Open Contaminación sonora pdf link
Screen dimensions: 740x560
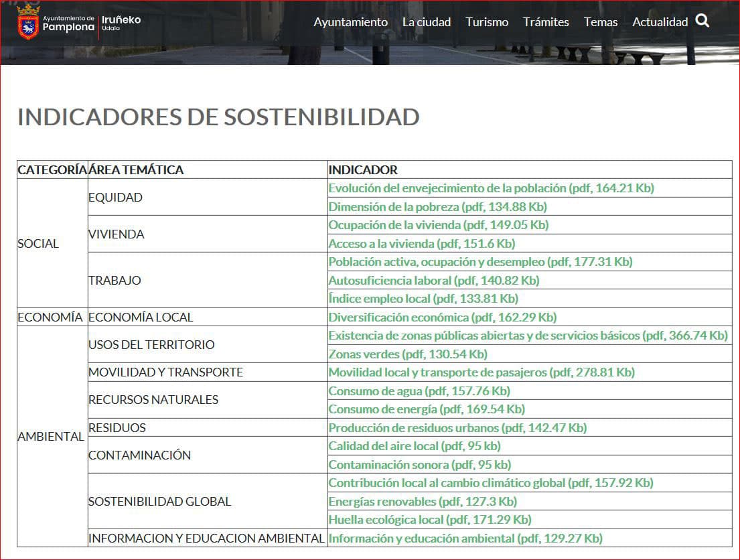(x=419, y=465)
